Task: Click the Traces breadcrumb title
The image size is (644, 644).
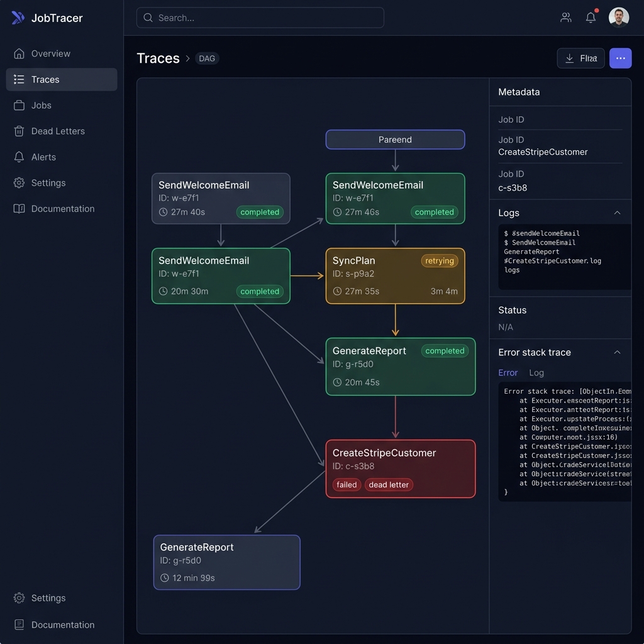Action: (x=158, y=58)
